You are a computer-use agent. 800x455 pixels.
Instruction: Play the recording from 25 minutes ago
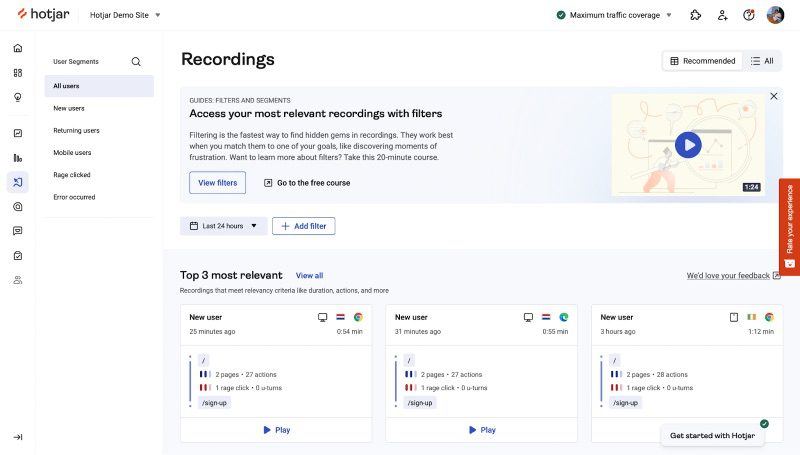click(x=276, y=430)
